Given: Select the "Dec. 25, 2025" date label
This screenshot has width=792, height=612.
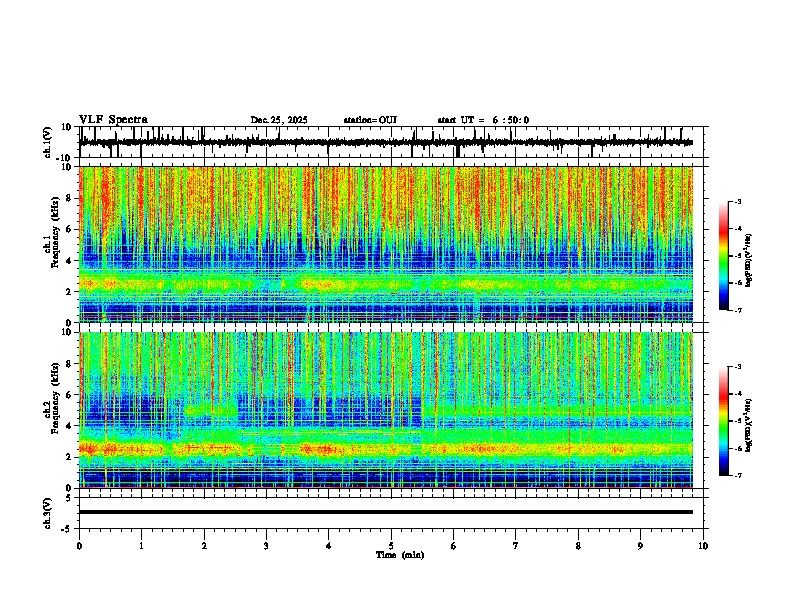Looking at the screenshot, I should [x=279, y=120].
